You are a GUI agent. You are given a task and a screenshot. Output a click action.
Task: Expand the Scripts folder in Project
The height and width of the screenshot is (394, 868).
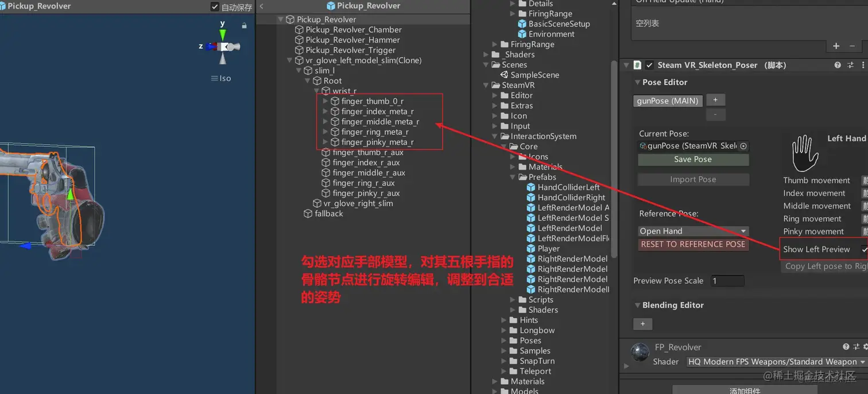point(513,300)
